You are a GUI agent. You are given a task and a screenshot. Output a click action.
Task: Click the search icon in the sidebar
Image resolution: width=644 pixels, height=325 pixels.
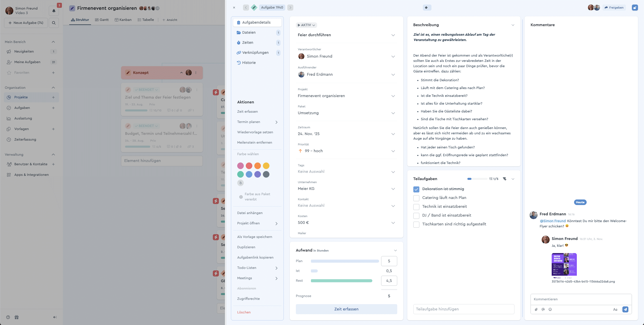[x=54, y=23]
